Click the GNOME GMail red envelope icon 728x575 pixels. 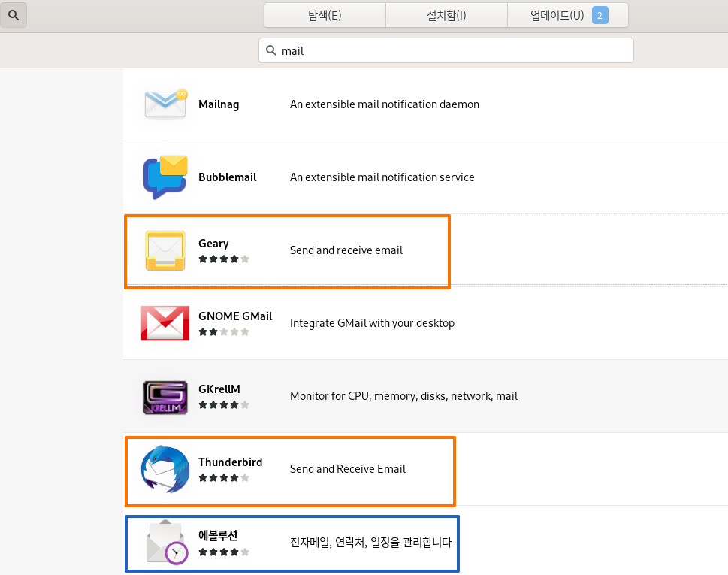165,323
